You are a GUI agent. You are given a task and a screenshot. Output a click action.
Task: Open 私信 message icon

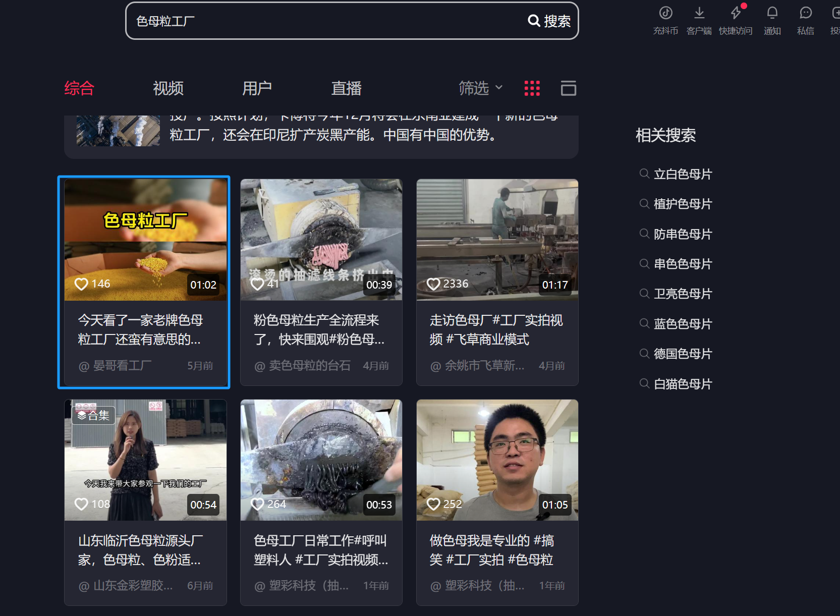pos(806,13)
